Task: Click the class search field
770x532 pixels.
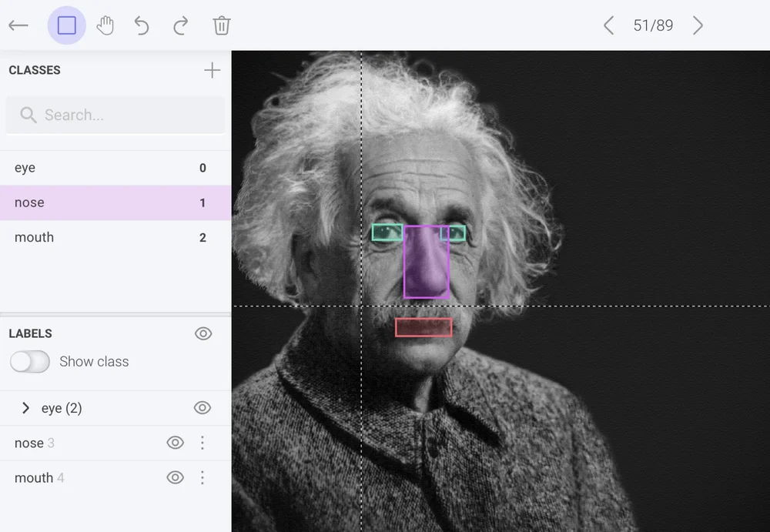Action: 115,115
